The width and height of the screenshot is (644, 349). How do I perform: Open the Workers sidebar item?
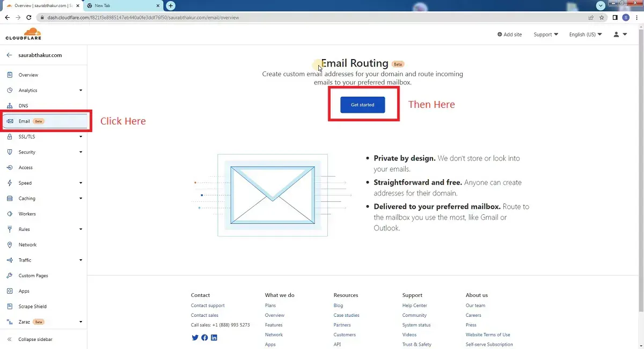click(x=43, y=214)
